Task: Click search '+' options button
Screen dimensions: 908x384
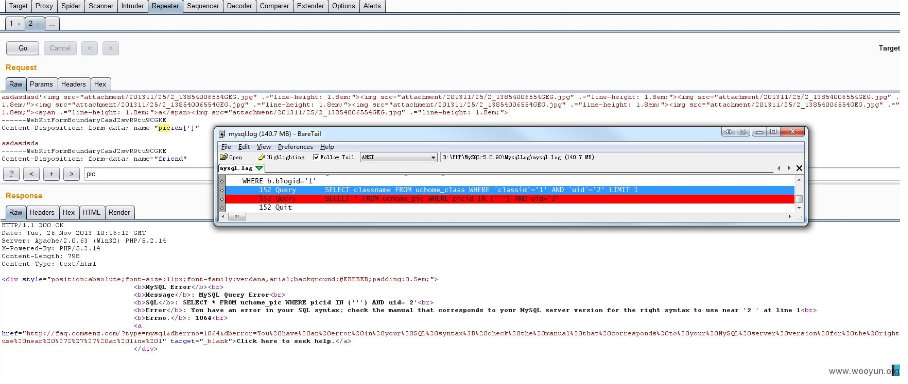Action: tap(51, 173)
